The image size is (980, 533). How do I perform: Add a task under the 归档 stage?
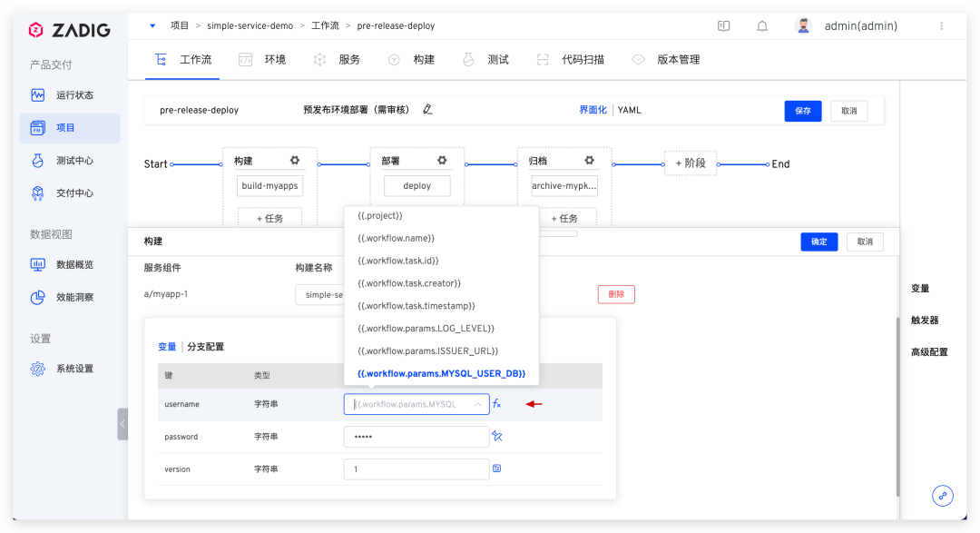564,218
